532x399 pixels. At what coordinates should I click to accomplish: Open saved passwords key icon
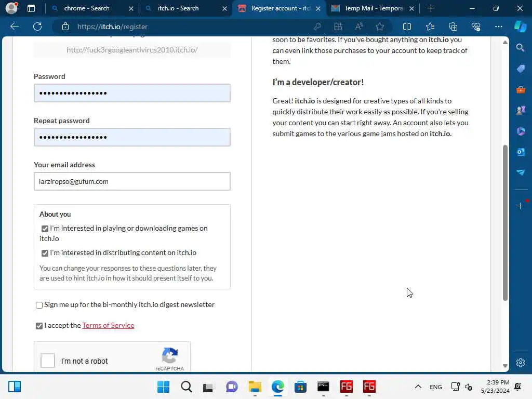[317, 26]
